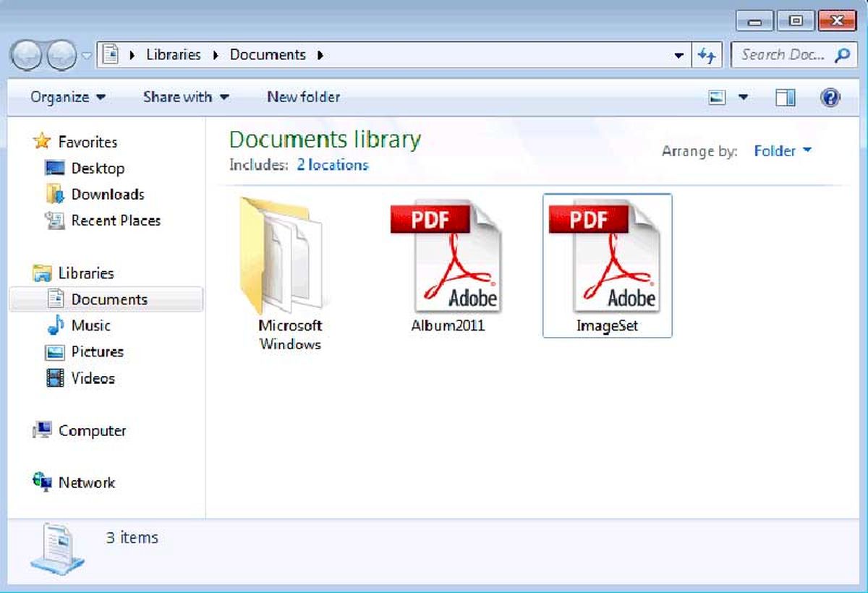The width and height of the screenshot is (868, 593).
Task: Toggle the preview pane
Action: (x=784, y=97)
